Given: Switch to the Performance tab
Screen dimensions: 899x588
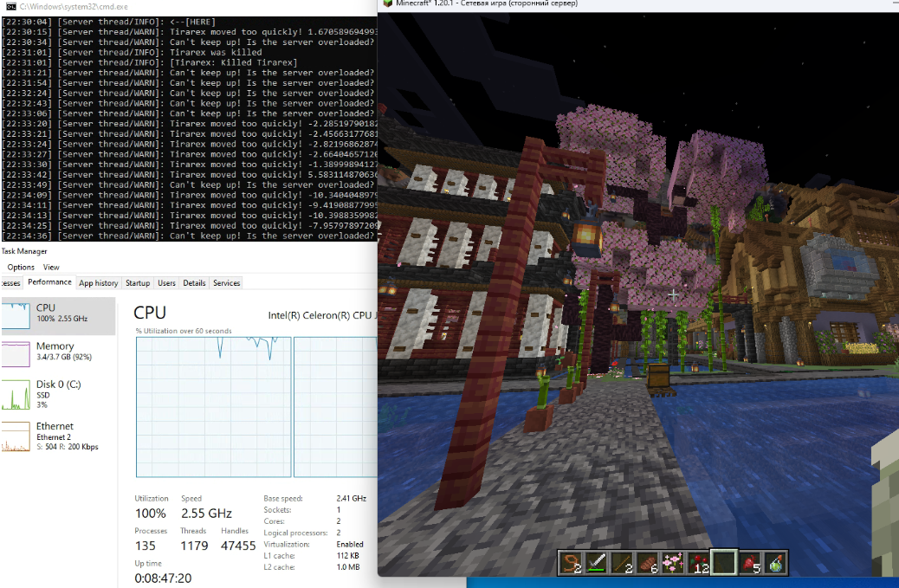Looking at the screenshot, I should tap(49, 282).
